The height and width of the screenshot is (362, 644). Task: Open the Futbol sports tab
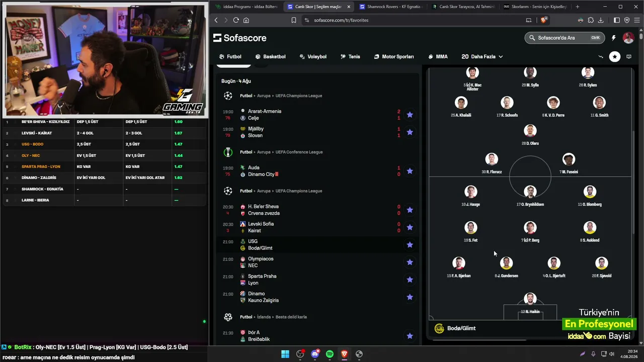coord(230,57)
